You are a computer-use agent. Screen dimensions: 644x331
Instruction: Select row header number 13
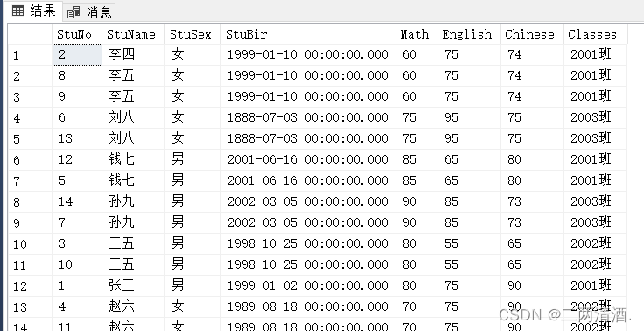click(31, 306)
